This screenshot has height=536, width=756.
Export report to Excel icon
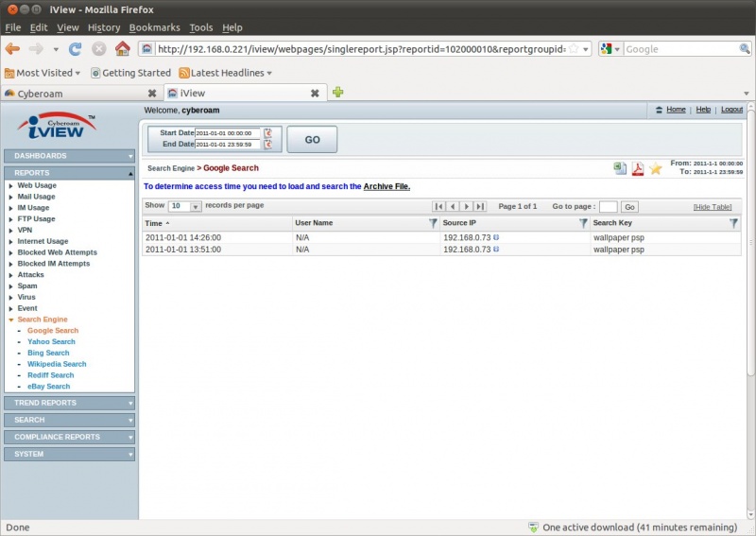point(620,168)
